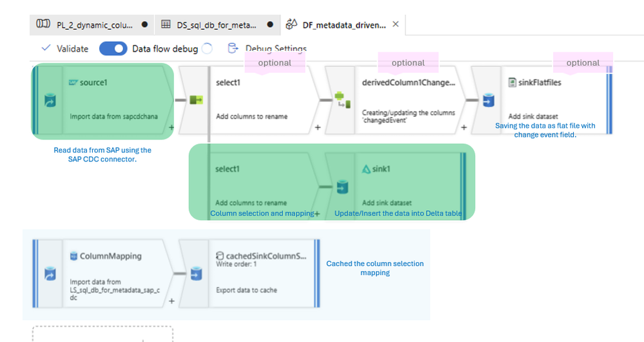Viewport: 644px width, 342px height.
Task: Click the ColumnMapping source icon
Action: click(x=50, y=274)
